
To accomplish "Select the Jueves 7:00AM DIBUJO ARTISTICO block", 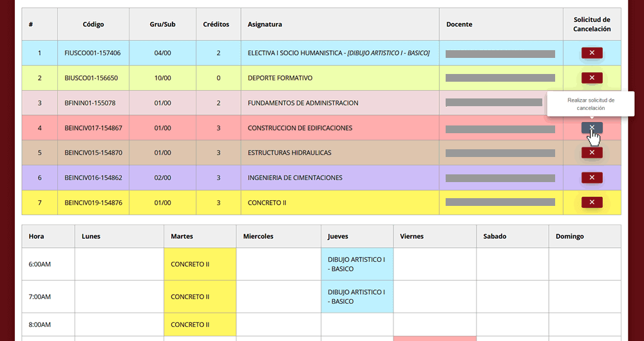I will (x=357, y=297).
